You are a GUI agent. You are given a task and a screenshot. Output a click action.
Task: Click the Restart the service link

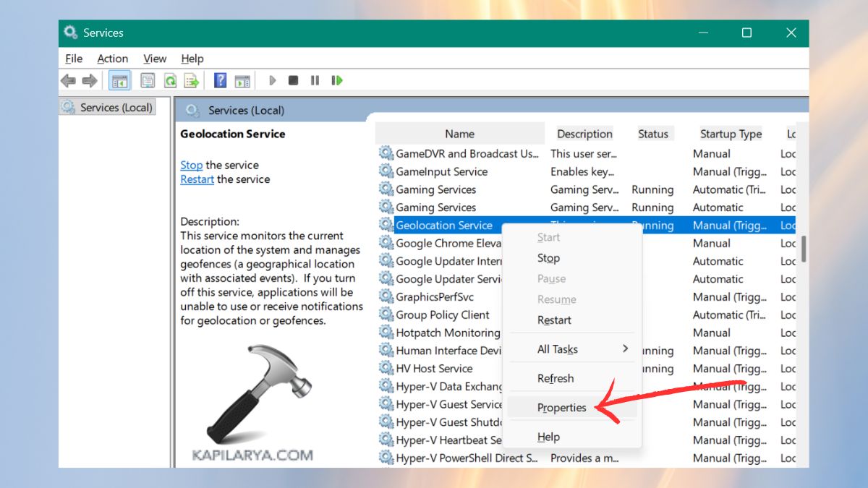pos(197,179)
